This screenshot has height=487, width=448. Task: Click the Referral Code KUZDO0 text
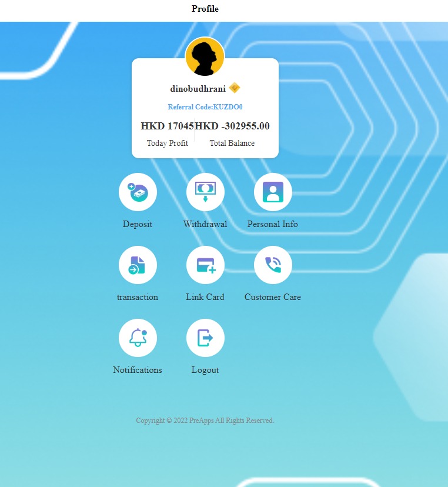point(205,107)
